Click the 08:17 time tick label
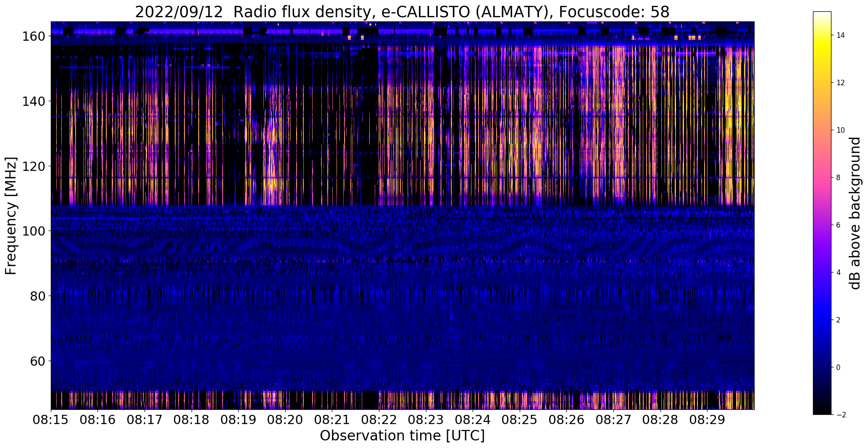868x448 pixels. coord(145,419)
